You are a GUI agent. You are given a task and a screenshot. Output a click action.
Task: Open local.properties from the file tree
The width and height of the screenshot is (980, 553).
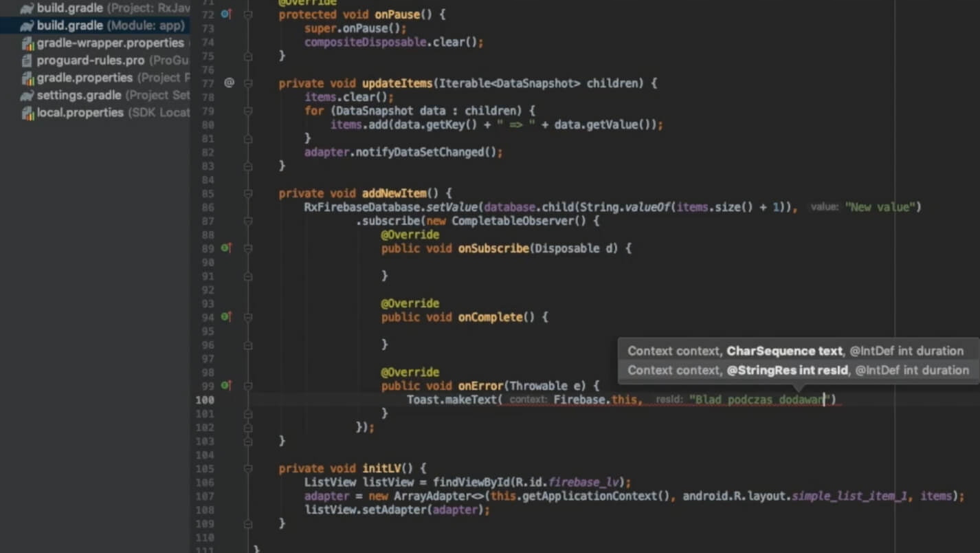[x=113, y=113]
